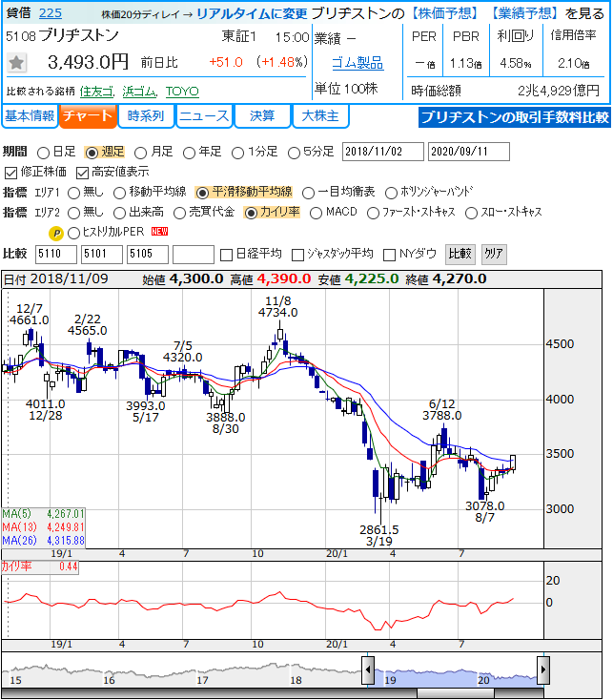Open the 株価予想 link
The width and height of the screenshot is (613, 700).
[444, 13]
